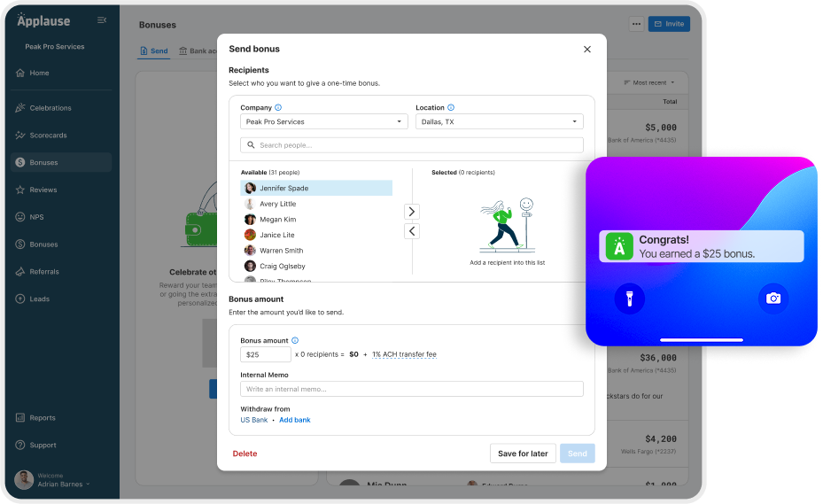Expand the Adrian Barnes account menu
The width and height of the screenshot is (823, 504).
(63, 484)
